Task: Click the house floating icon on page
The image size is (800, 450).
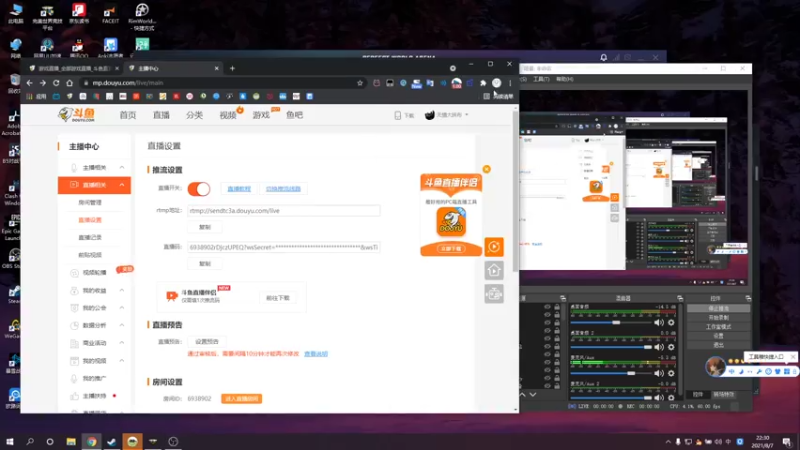Action: (494, 270)
